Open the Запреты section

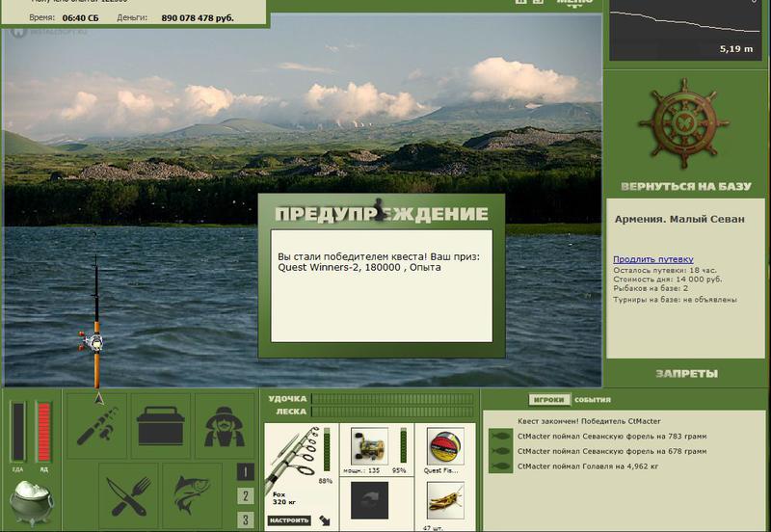686,374
